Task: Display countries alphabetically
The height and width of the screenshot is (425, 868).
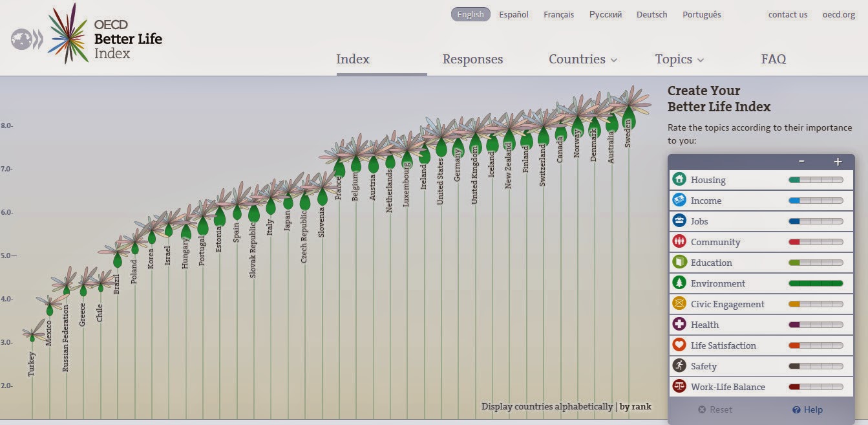Action: tap(547, 406)
